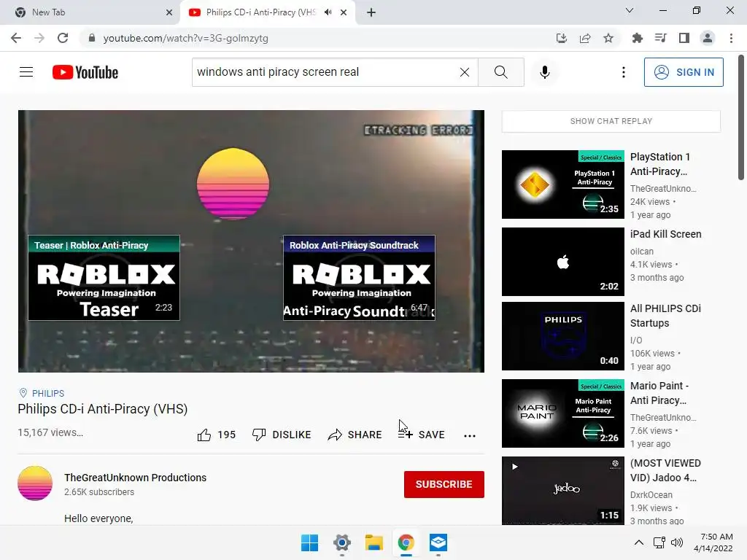Viewport: 747px width, 560px height.
Task: Click the install app icon in address bar
Action: click(x=562, y=38)
